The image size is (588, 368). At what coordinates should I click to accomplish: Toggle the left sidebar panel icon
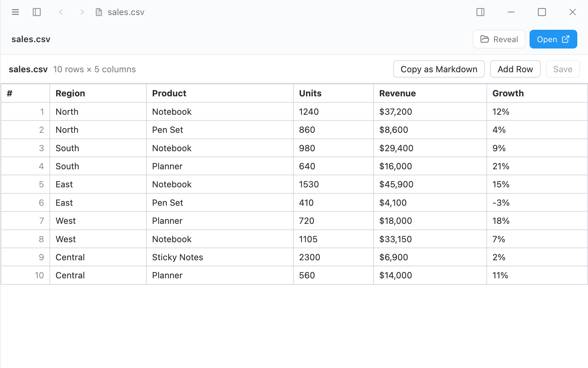click(x=37, y=12)
